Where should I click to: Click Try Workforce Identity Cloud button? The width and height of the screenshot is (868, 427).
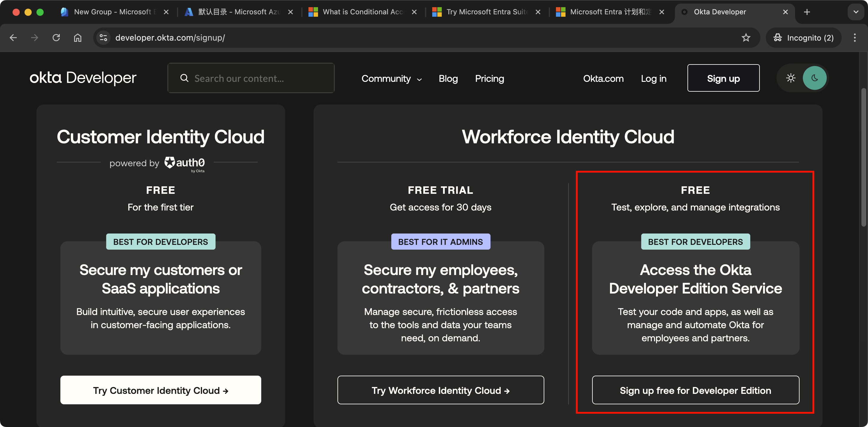(440, 390)
